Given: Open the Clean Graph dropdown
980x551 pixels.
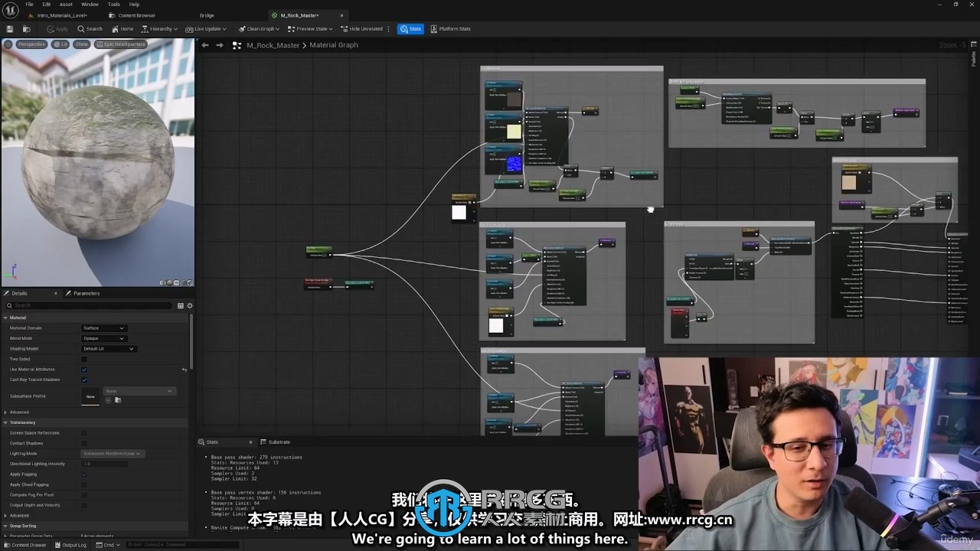Looking at the screenshot, I should [x=259, y=29].
